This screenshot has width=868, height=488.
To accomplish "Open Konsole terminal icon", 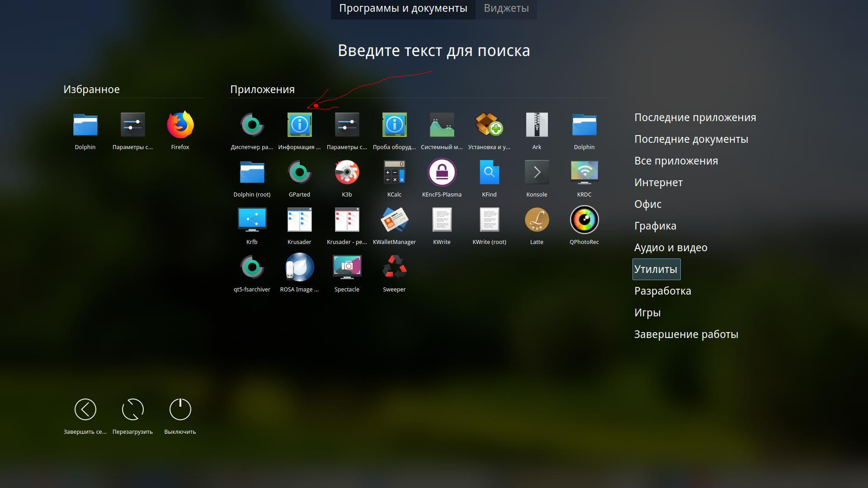I will pyautogui.click(x=537, y=173).
